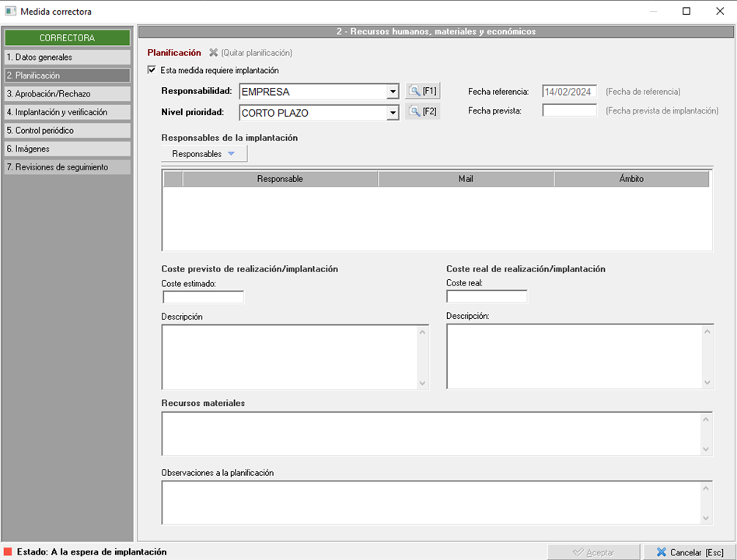Click the red Estado indicator square
Image resolution: width=737 pixels, height=560 pixels.
8,552
